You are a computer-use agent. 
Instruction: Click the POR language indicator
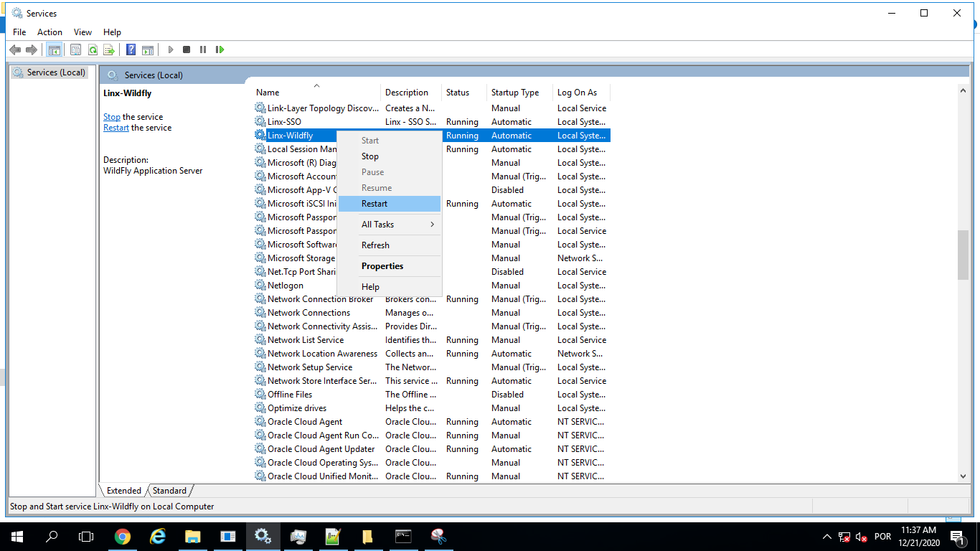click(883, 537)
